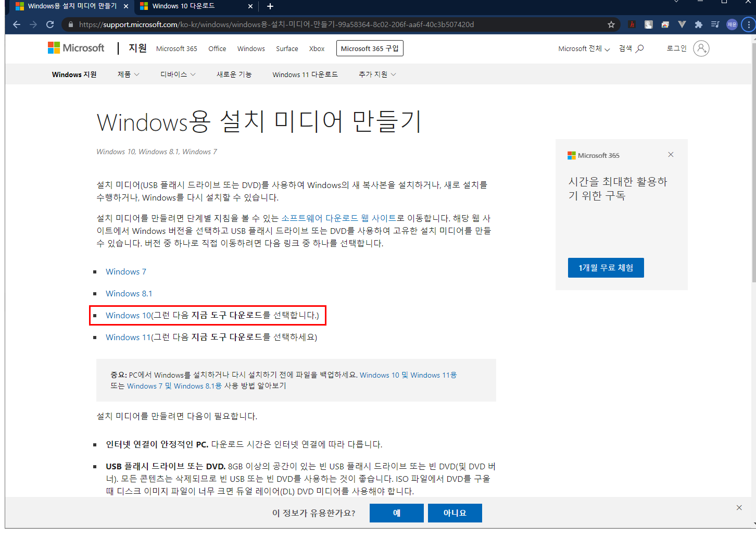756x536 pixels.
Task: Open the tab search dropdown arrow
Action: 676,2
